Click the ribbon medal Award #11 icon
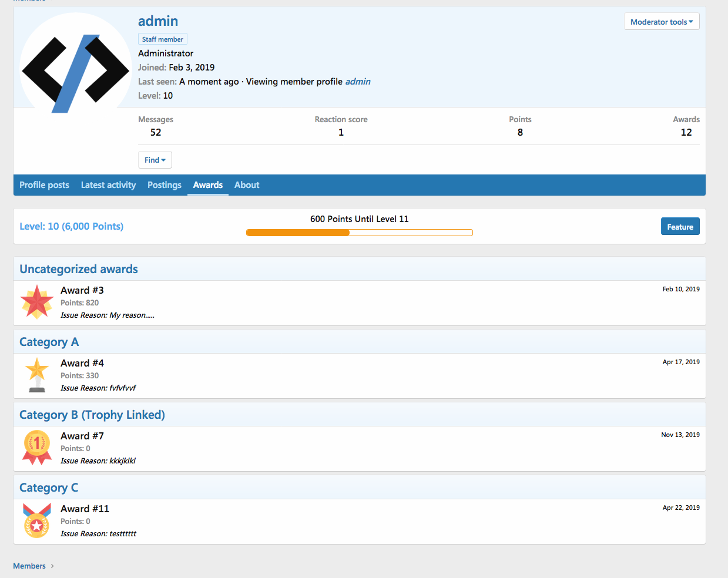This screenshot has width=728, height=578. [x=37, y=520]
